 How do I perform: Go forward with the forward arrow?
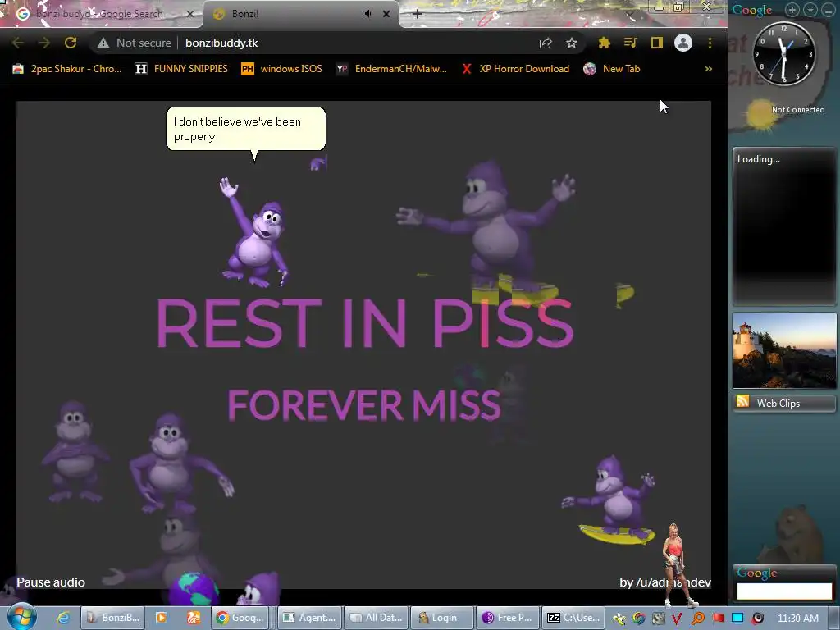pyautogui.click(x=44, y=43)
